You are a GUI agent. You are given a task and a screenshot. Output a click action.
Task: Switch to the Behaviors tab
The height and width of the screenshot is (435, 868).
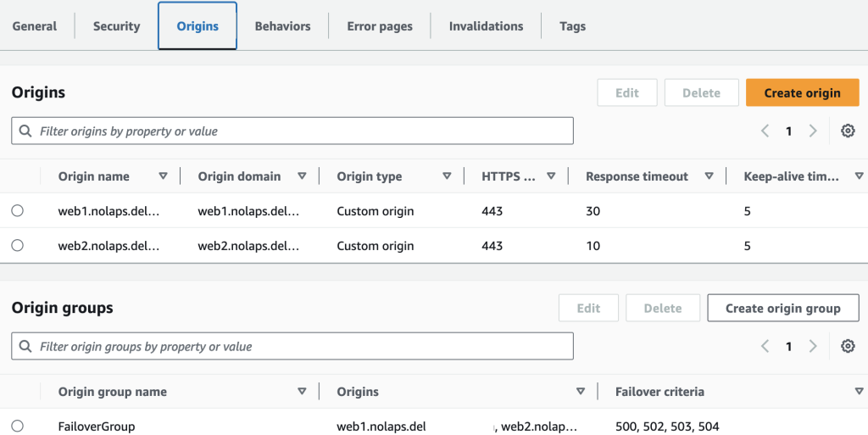point(282,26)
